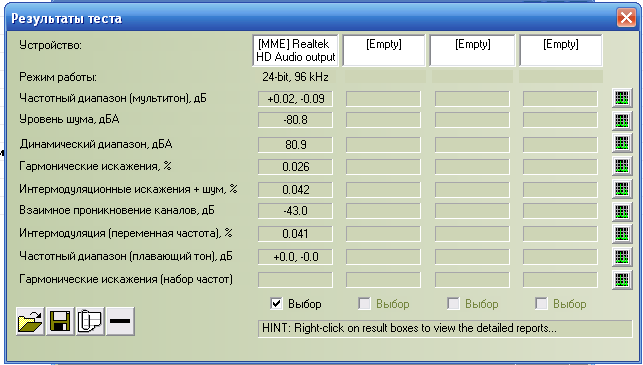
Task: Open graph for Взаимное проникновение каналов
Action: click(622, 211)
